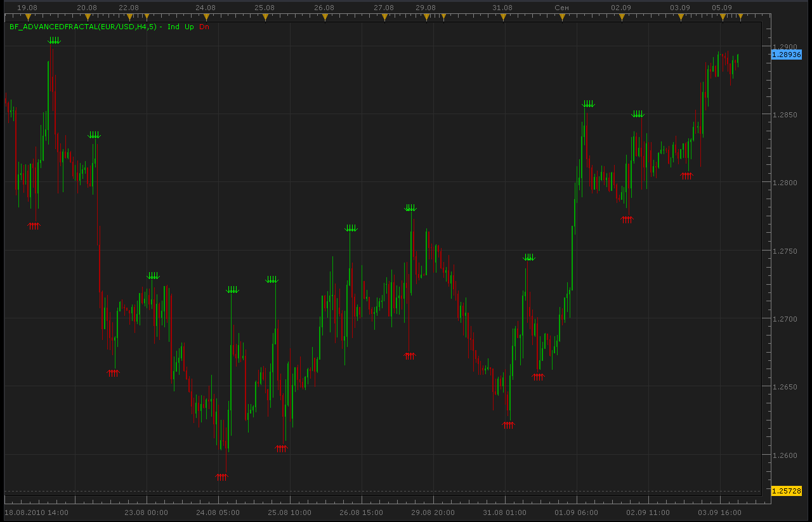The width and height of the screenshot is (812, 522).
Task: Select the gray fractal arrows above the 01.09 spike
Action: [x=589, y=104]
